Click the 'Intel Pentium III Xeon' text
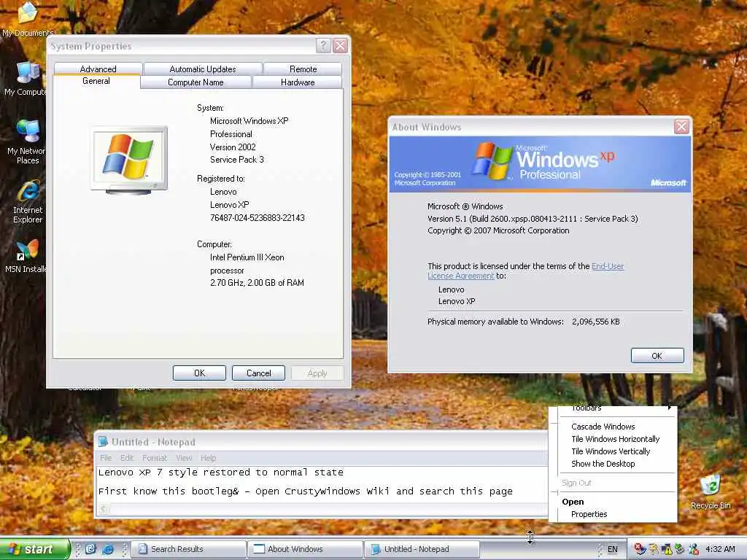The height and width of the screenshot is (560, 747). pos(247,257)
